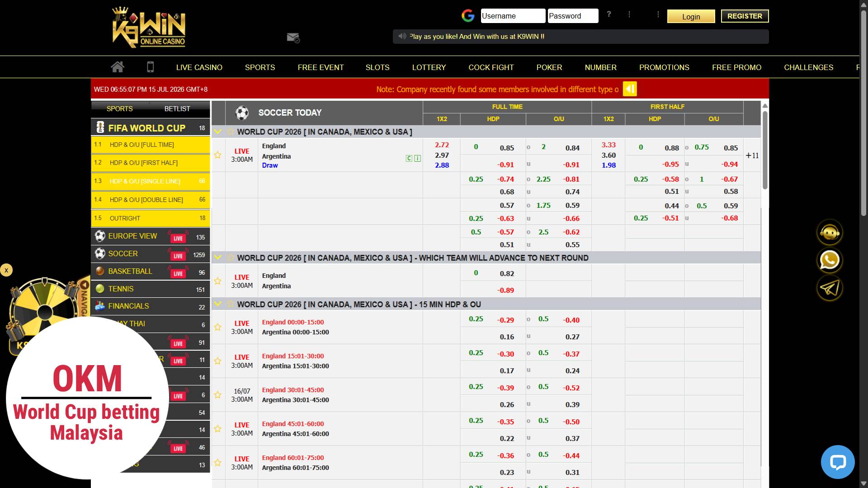Screen dimensions: 868x488
Task: Click the FIFA World Cup trophy icon
Action: [x=100, y=127]
